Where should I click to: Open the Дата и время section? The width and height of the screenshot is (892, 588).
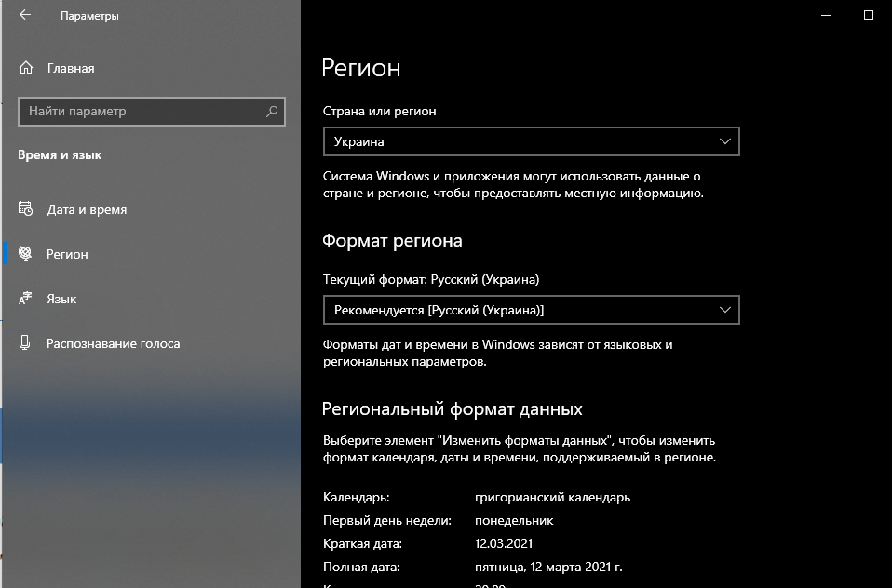(87, 209)
